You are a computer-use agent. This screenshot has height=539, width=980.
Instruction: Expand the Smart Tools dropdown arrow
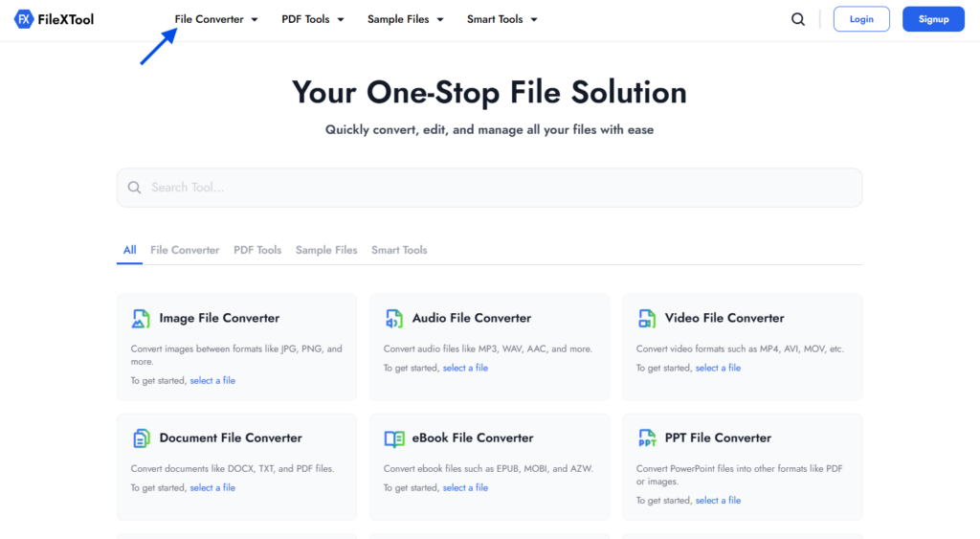click(534, 19)
